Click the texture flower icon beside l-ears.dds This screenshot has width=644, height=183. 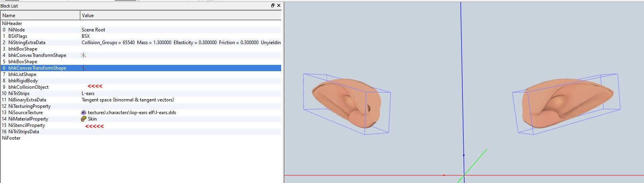pos(84,113)
